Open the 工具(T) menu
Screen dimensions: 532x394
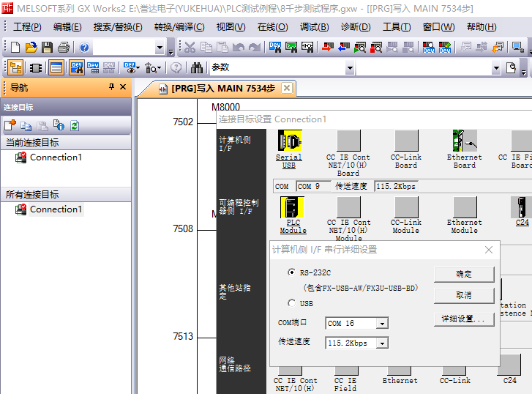[x=397, y=27]
